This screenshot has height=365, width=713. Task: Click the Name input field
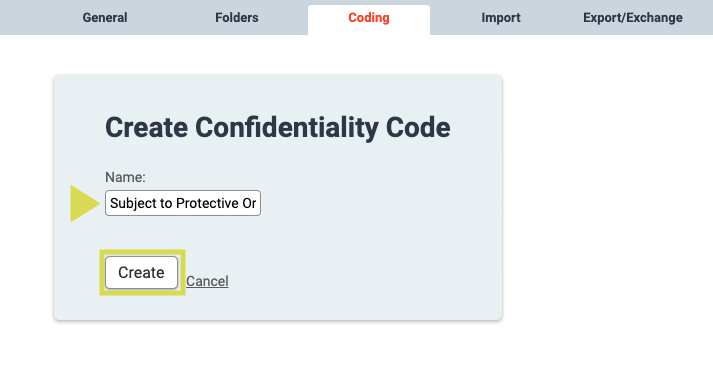[183, 203]
